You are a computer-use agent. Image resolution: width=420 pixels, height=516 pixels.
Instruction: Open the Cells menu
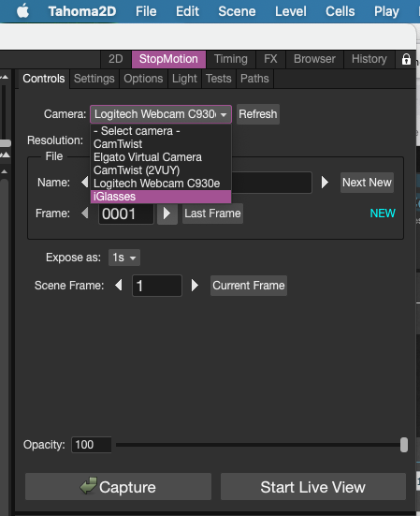[340, 11]
